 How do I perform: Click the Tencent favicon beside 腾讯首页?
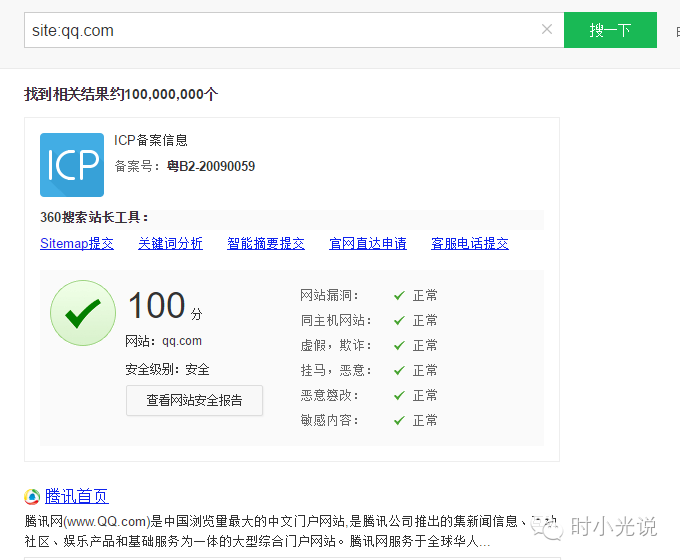coord(32,497)
